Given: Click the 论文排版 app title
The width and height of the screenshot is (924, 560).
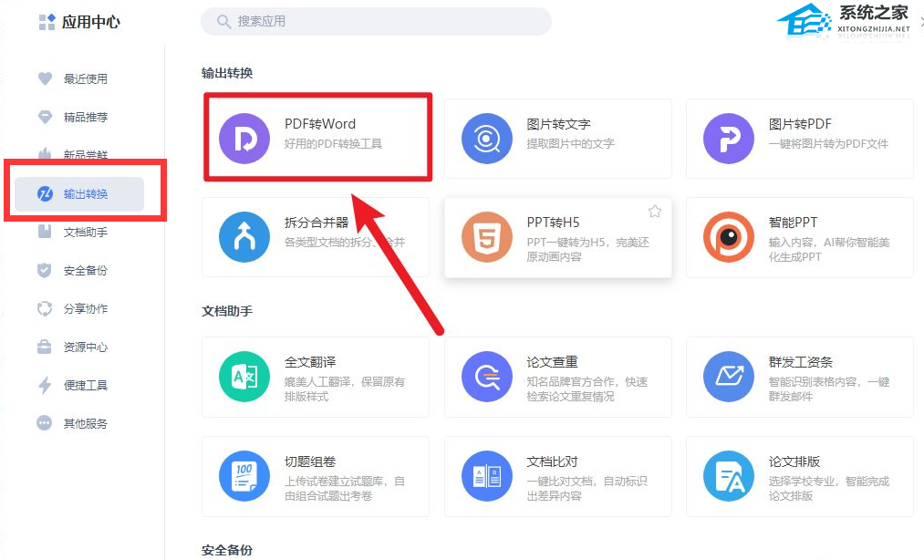Looking at the screenshot, I should click(794, 461).
